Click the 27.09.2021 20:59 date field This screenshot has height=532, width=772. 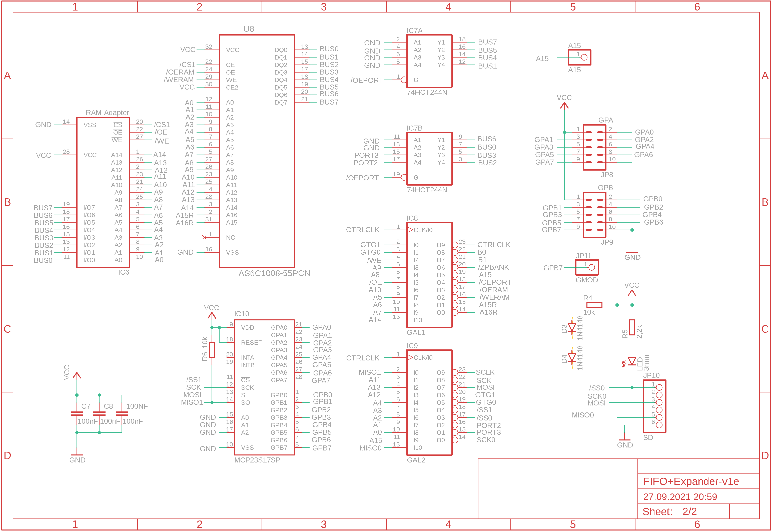680,497
